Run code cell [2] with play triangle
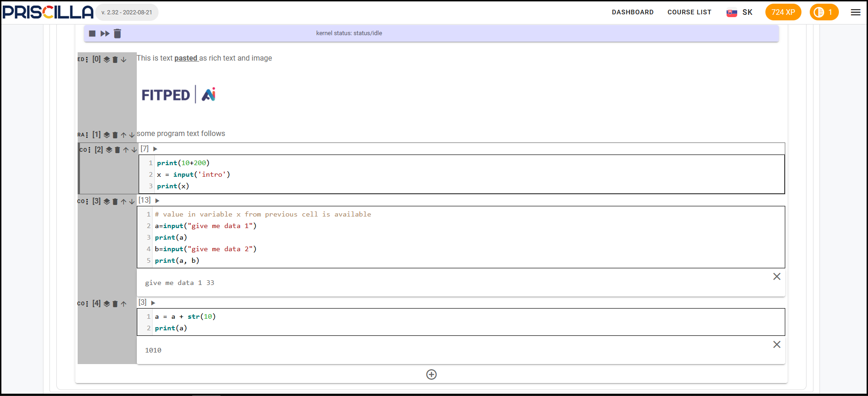The image size is (868, 396). (x=155, y=149)
